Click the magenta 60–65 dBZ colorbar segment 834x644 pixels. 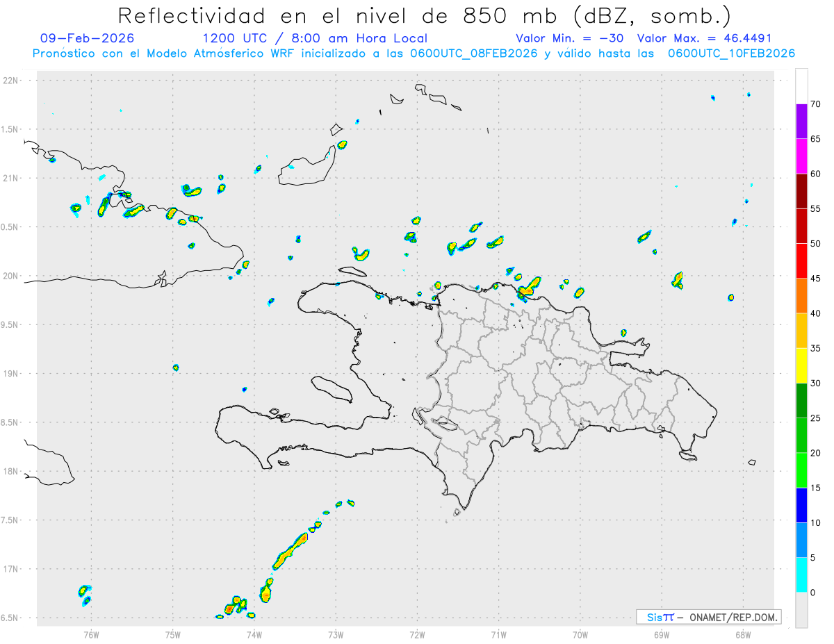(801, 156)
